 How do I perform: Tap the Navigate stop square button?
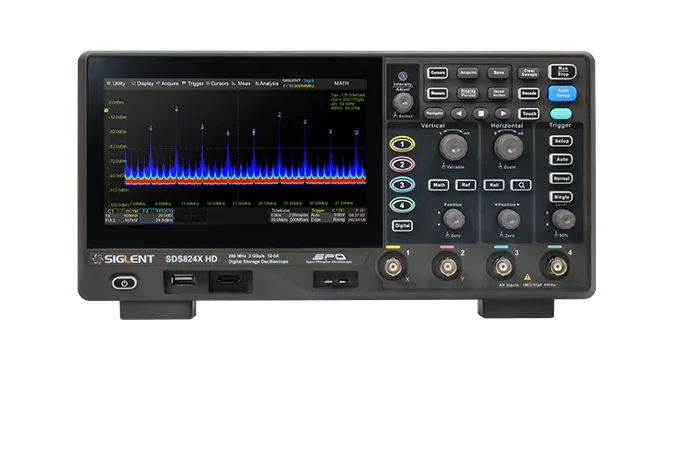pos(481,114)
